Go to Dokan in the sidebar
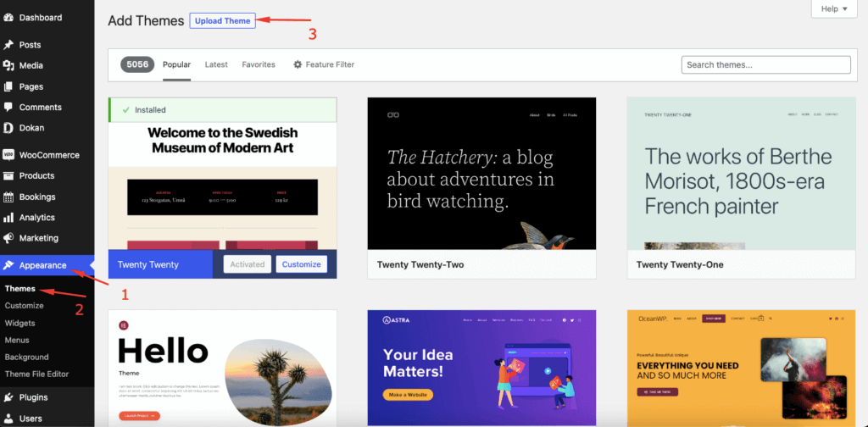868x427 pixels. (x=31, y=128)
